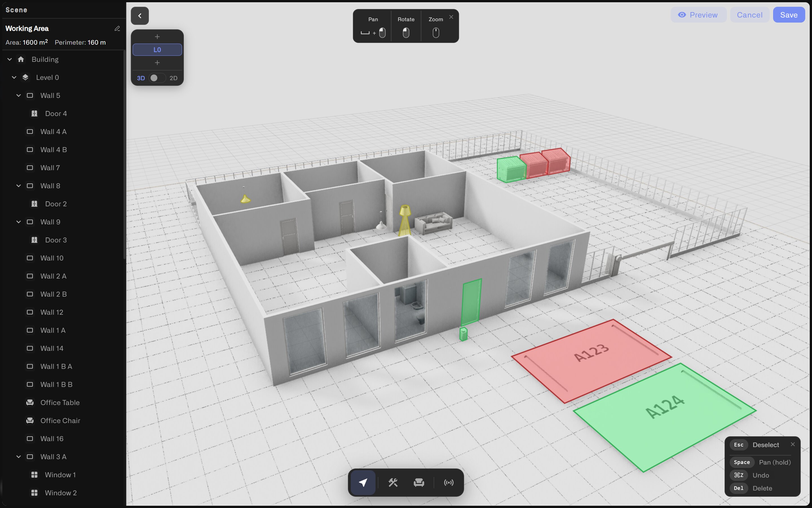Select the green A124 zone
812x508 pixels.
coord(665,418)
